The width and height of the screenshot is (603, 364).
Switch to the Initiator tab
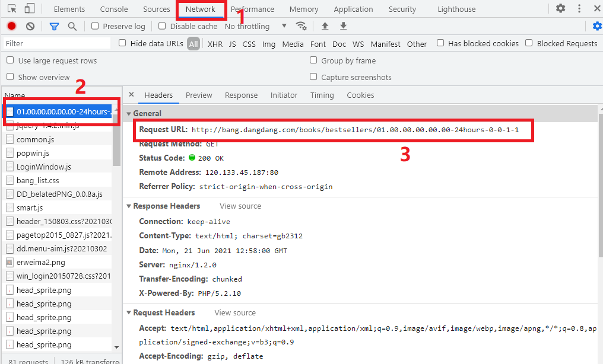(284, 95)
